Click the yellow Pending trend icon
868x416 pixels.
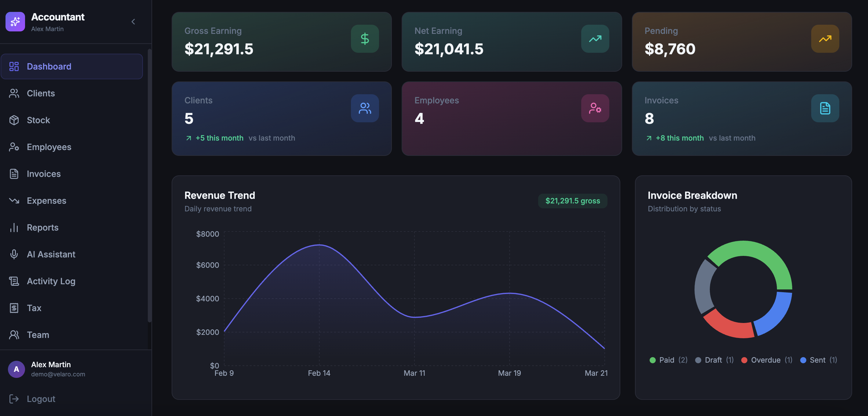point(825,39)
